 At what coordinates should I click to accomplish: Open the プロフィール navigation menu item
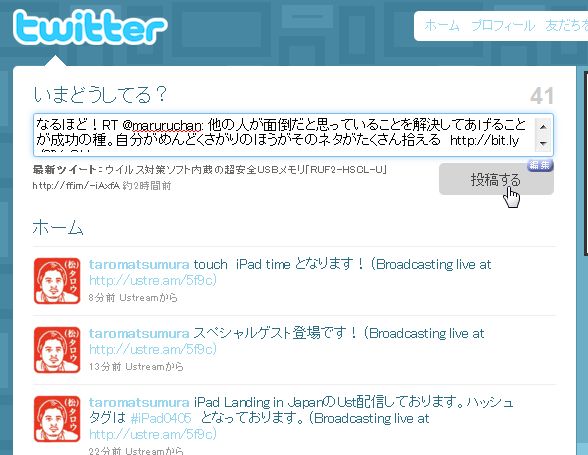pyautogui.click(x=503, y=26)
